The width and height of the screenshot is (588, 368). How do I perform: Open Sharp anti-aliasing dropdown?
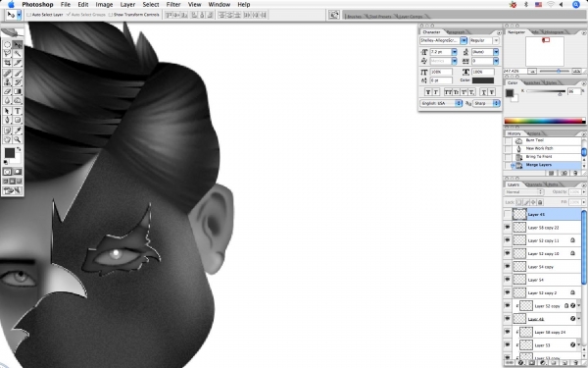coord(487,103)
